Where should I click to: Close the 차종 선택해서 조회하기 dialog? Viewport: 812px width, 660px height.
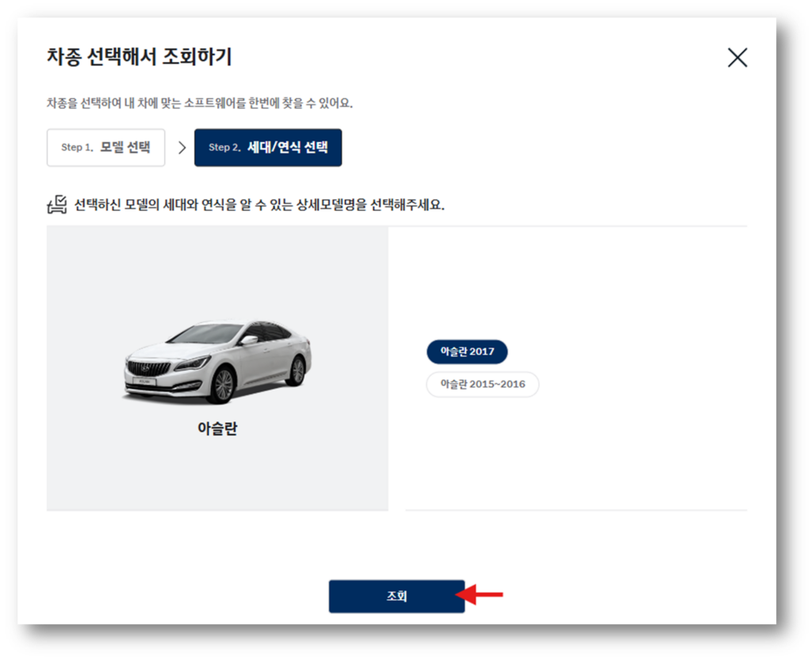pyautogui.click(x=737, y=57)
